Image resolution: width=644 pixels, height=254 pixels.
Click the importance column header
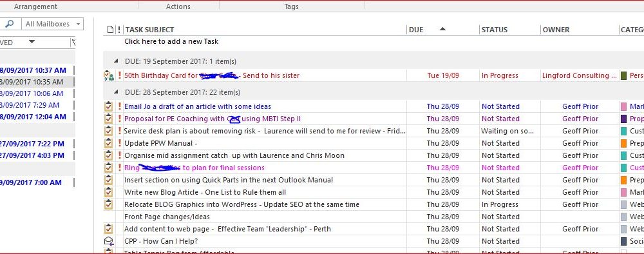pos(119,30)
